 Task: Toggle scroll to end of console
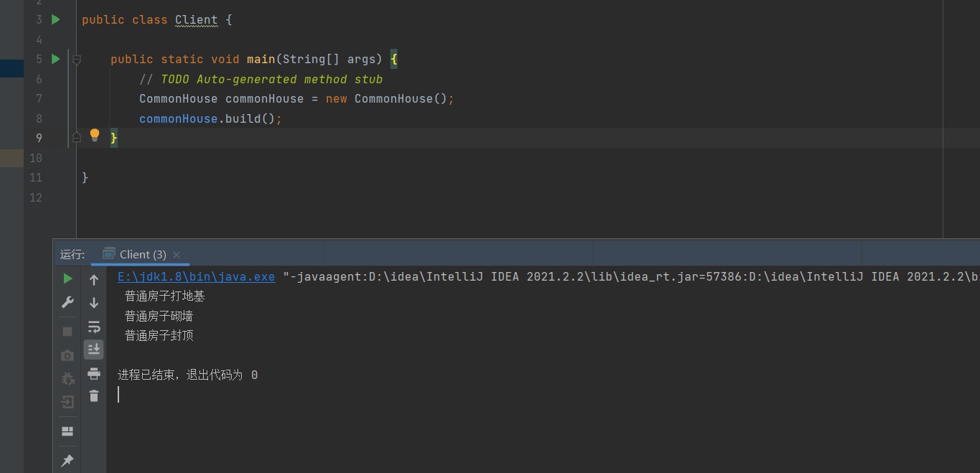tap(94, 350)
